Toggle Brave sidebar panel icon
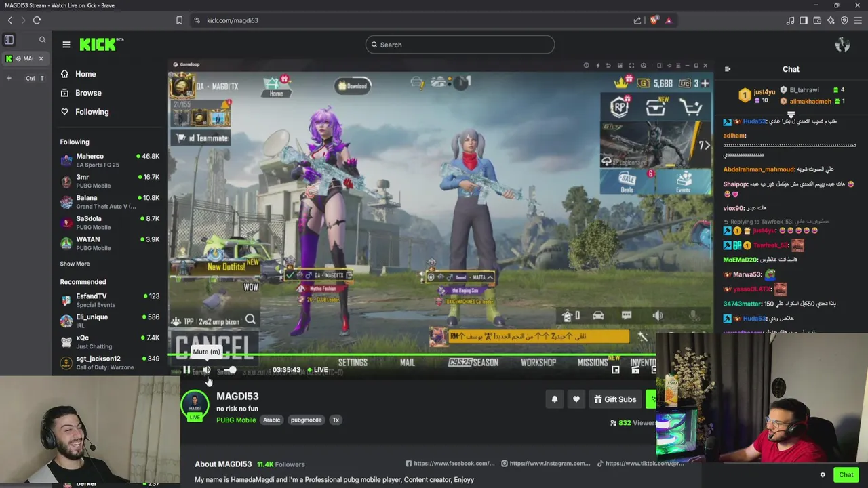Image resolution: width=868 pixels, height=488 pixels. click(x=804, y=20)
